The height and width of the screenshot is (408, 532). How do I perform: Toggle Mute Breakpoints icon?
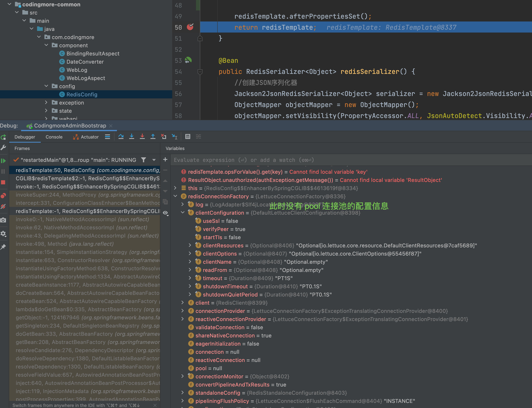pos(3,207)
